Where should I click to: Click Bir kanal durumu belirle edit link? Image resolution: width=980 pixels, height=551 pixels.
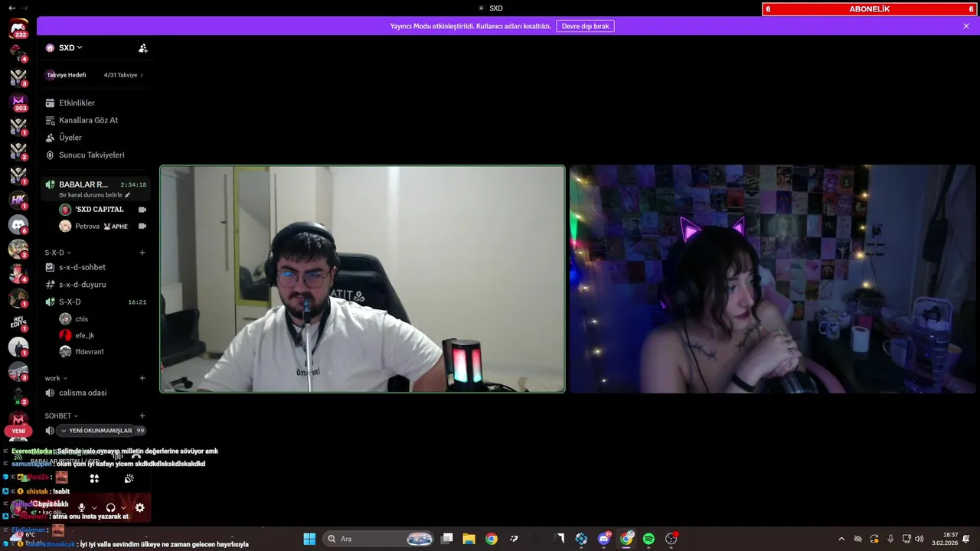95,195
